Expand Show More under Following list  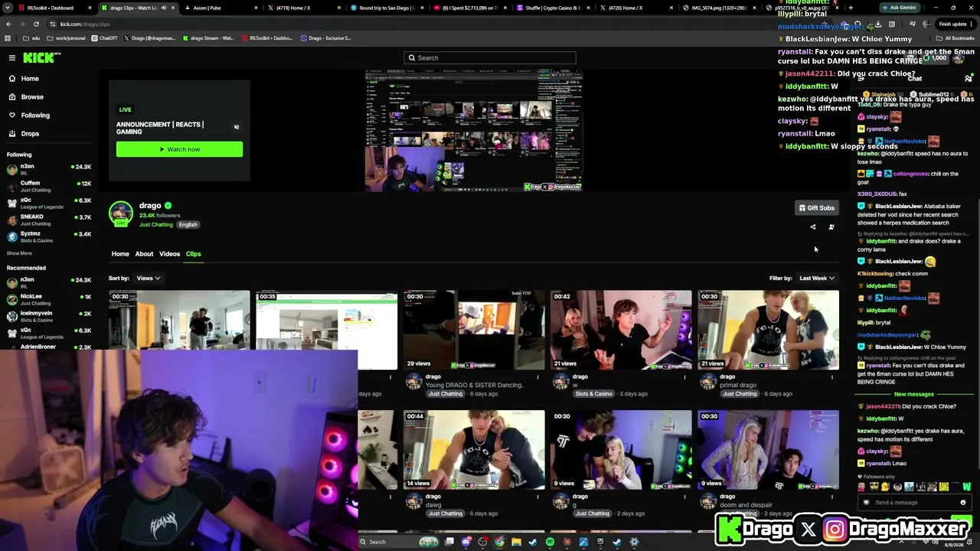pos(19,253)
